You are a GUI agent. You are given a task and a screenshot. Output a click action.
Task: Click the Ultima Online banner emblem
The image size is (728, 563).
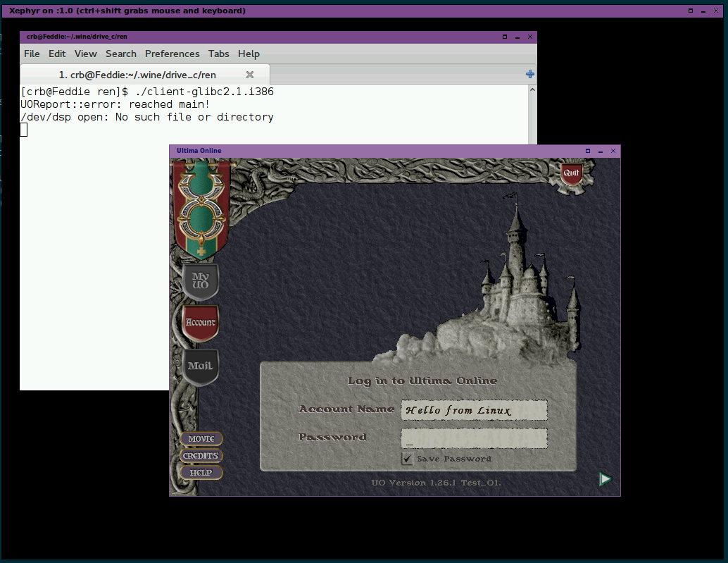pos(201,209)
